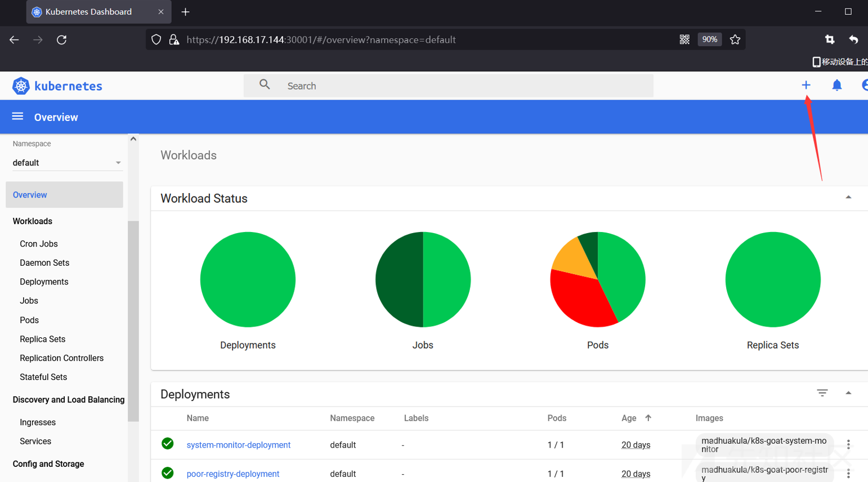
Task: Click the Pods column header
Action: pyautogui.click(x=557, y=418)
